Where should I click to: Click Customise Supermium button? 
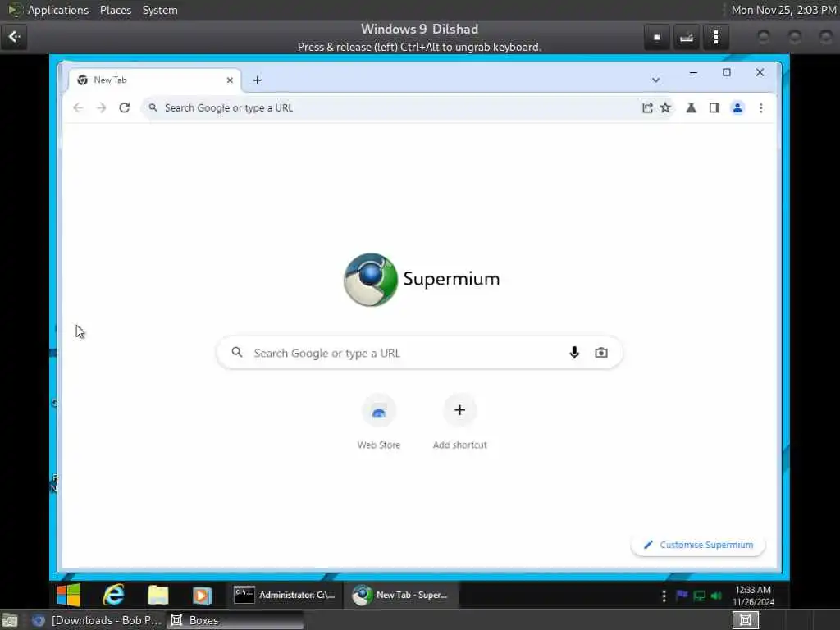pyautogui.click(x=698, y=545)
